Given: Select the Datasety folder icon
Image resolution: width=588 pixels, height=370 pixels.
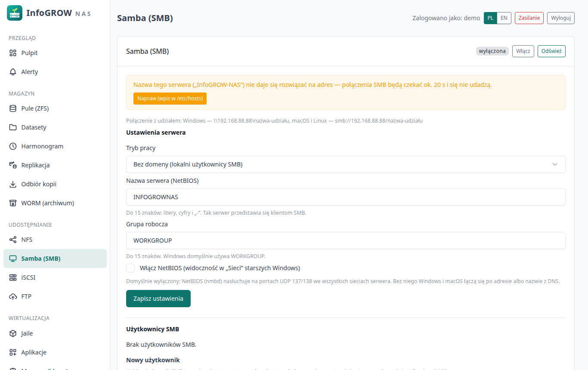Looking at the screenshot, I should pyautogui.click(x=13, y=127).
